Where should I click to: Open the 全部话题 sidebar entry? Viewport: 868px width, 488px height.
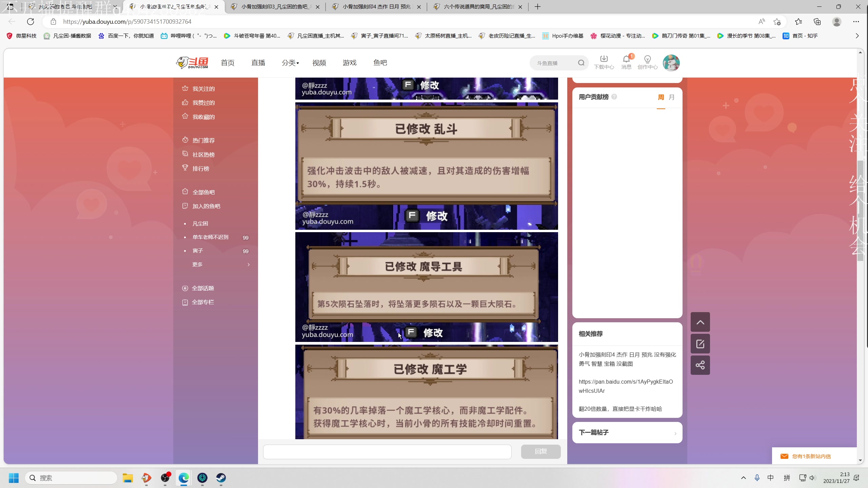point(203,288)
